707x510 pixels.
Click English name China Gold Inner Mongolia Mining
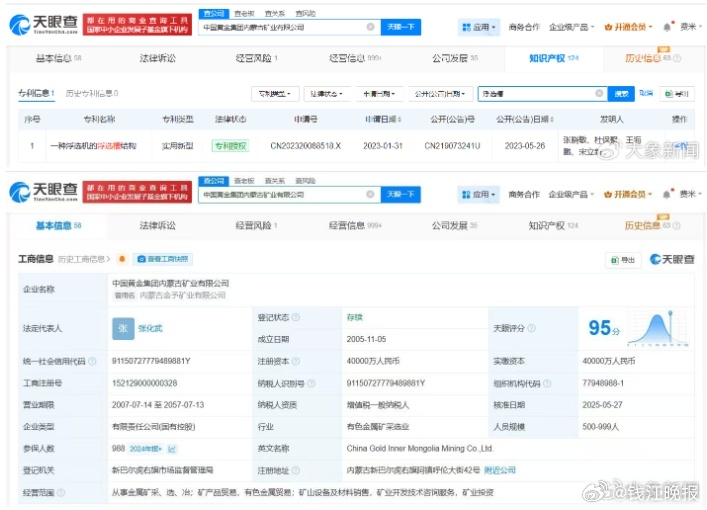(x=420, y=449)
